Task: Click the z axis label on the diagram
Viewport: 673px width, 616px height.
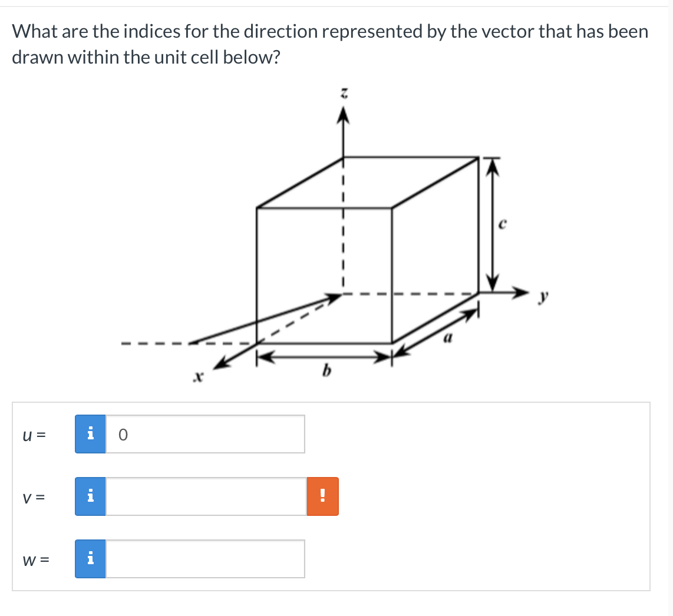Action: (342, 93)
